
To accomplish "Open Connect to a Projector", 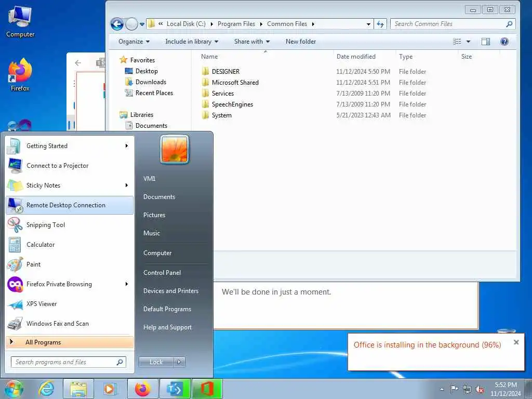I will click(x=70, y=166).
